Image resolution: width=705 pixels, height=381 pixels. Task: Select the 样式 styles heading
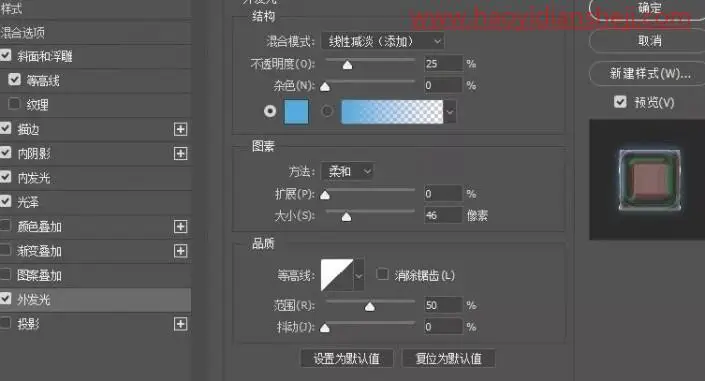click(11, 9)
